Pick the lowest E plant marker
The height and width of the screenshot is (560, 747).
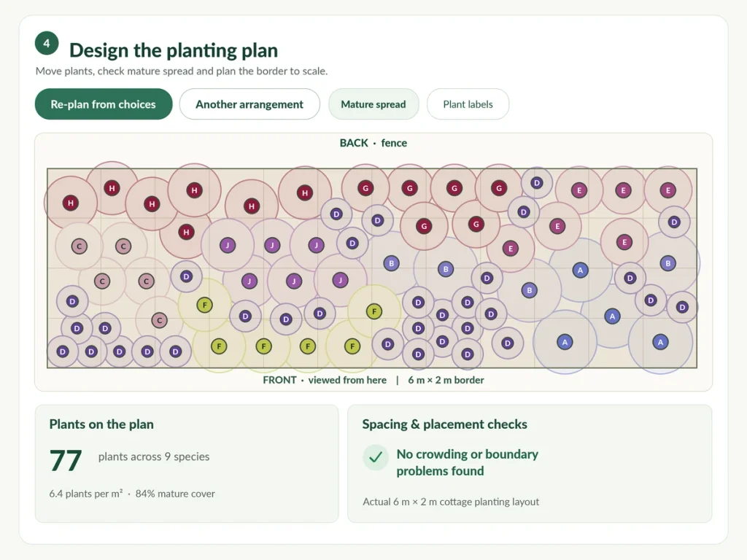(510, 249)
